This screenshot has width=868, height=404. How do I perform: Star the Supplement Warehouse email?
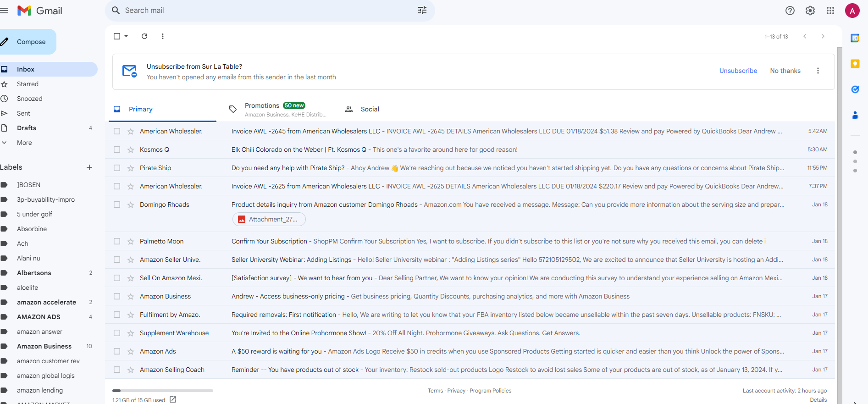pos(131,333)
